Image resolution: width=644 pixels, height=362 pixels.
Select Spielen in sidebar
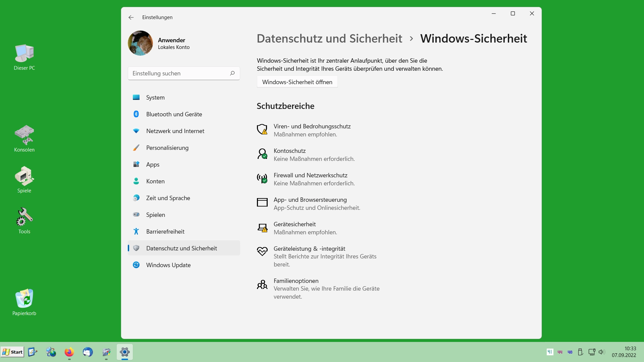tap(184, 215)
